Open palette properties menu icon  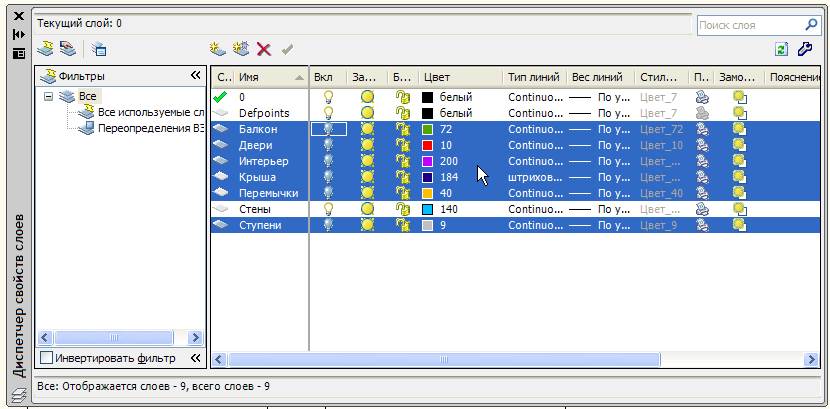(19, 53)
